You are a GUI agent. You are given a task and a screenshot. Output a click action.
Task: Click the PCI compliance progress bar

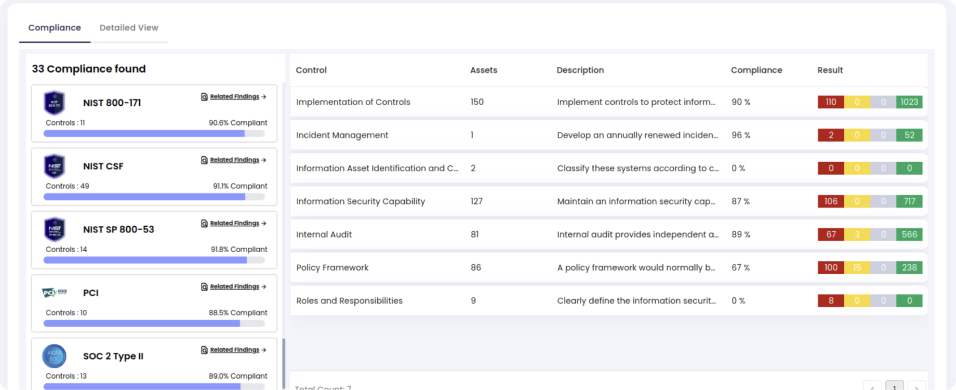point(154,324)
